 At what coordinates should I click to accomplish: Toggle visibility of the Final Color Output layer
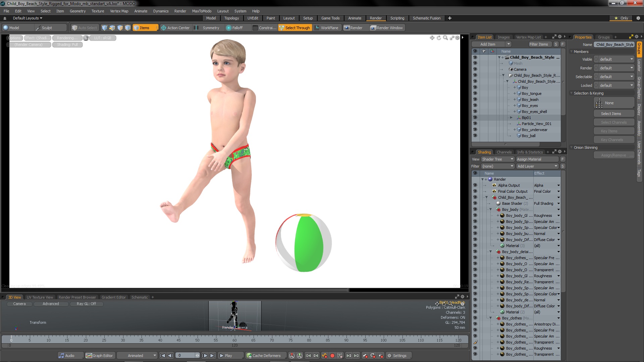click(x=475, y=191)
